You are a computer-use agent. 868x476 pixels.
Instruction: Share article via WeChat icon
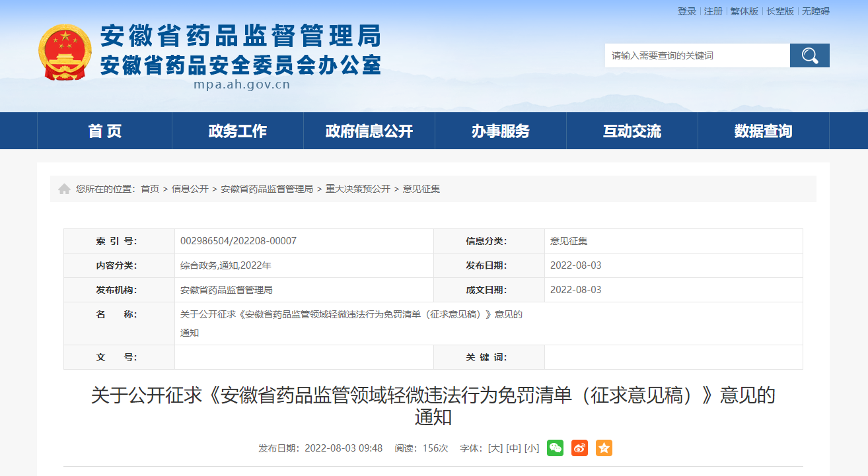coord(555,448)
